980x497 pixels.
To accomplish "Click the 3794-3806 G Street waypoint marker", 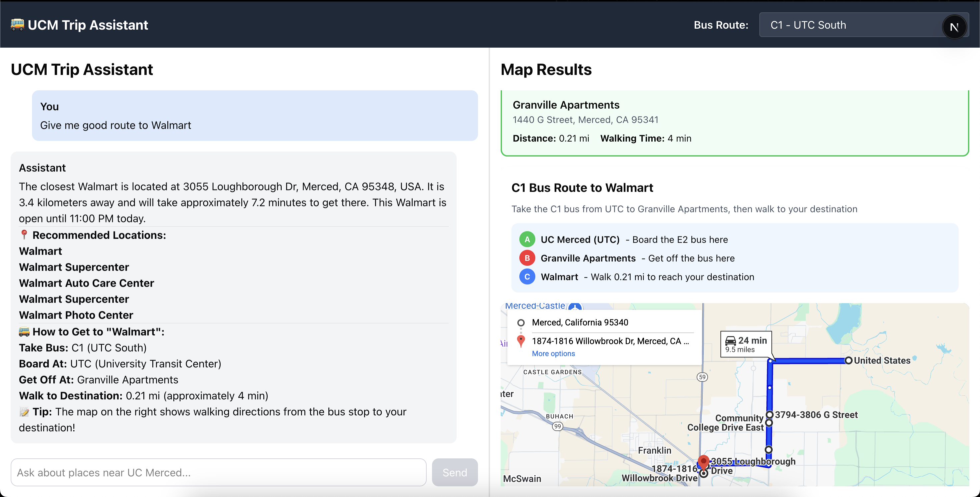I will pos(769,414).
